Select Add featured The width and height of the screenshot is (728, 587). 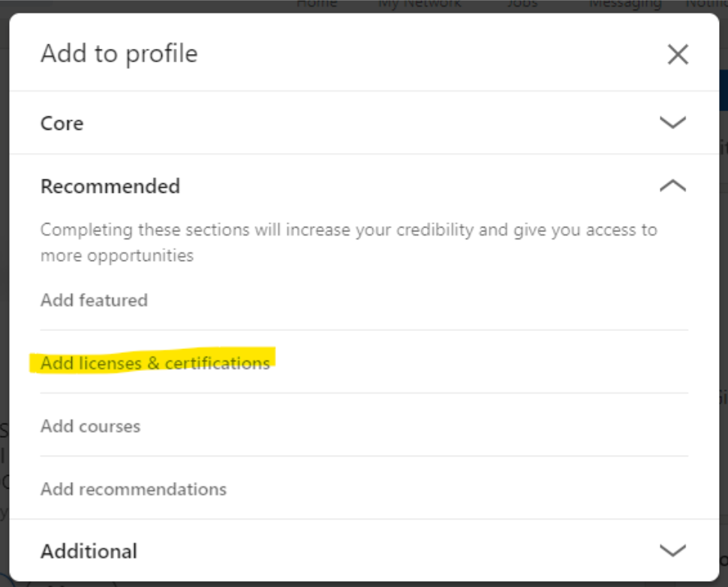pyautogui.click(x=94, y=300)
